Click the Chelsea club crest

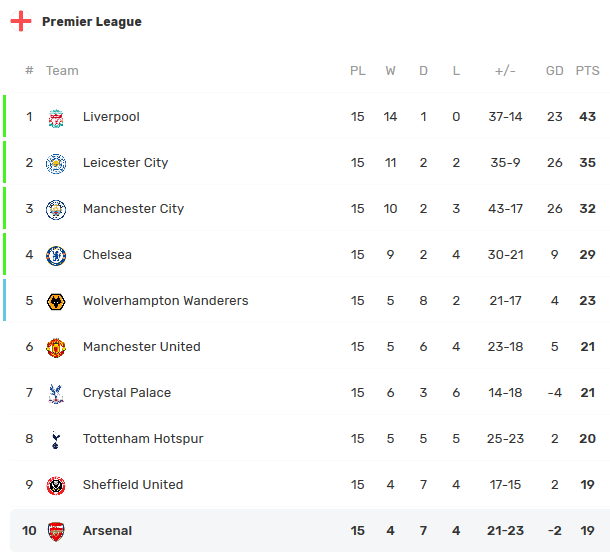click(56, 256)
